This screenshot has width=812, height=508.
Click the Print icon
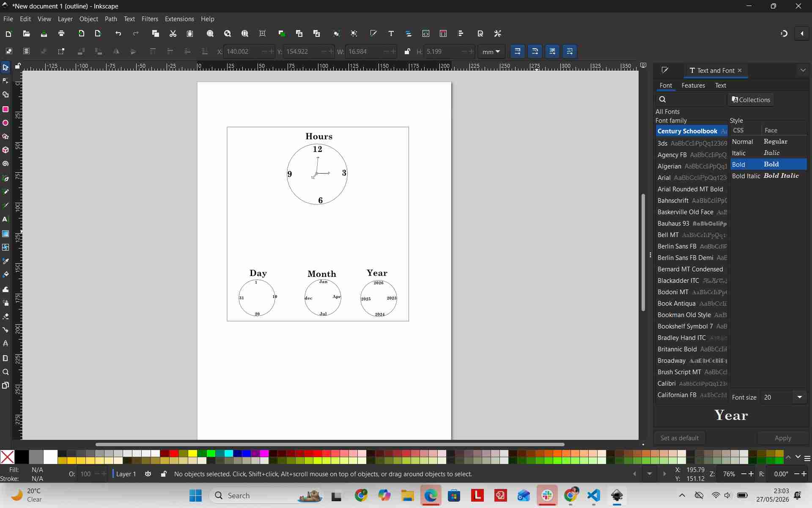pyautogui.click(x=61, y=33)
